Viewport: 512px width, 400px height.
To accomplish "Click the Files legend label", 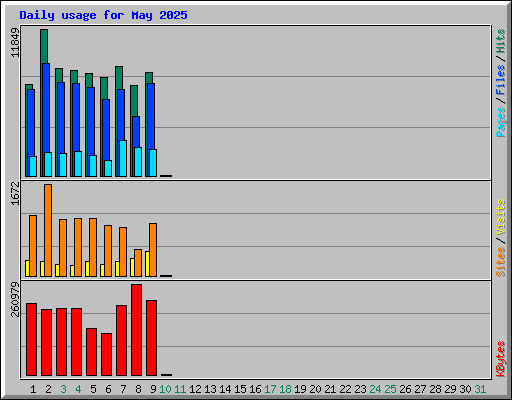I will [x=500, y=80].
